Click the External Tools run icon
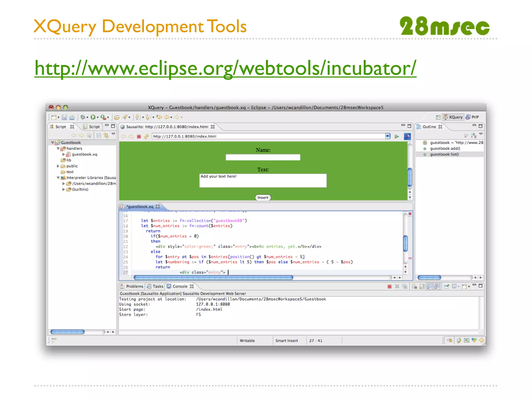The width and height of the screenshot is (532, 399). 103,117
